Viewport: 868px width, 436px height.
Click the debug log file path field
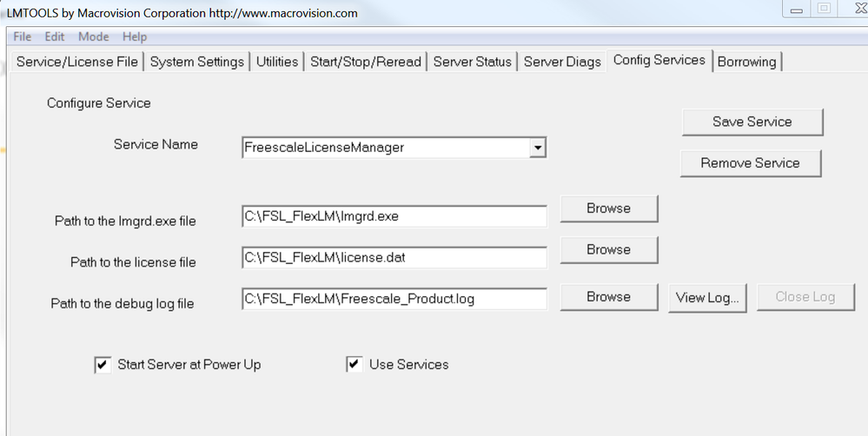[x=394, y=299]
